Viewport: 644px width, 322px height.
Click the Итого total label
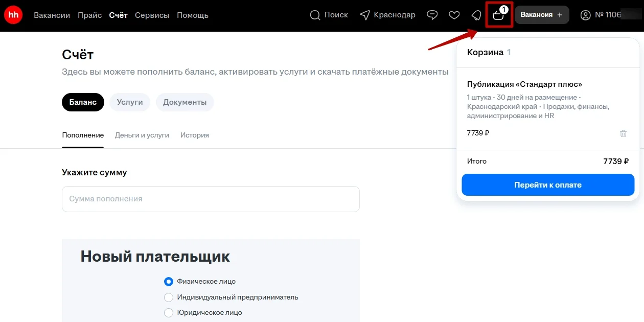tap(477, 162)
